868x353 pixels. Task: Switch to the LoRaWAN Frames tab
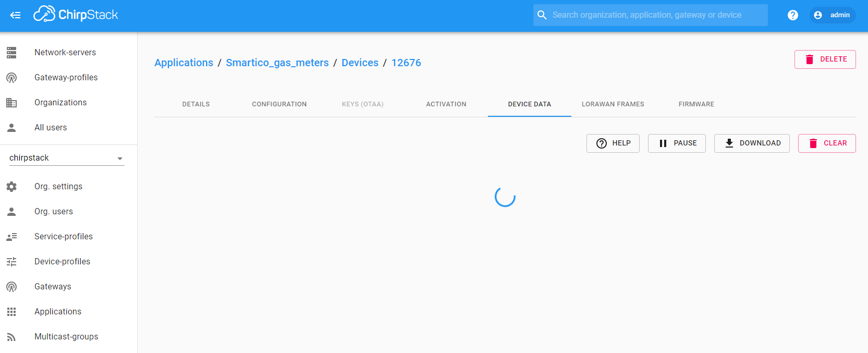click(x=613, y=104)
